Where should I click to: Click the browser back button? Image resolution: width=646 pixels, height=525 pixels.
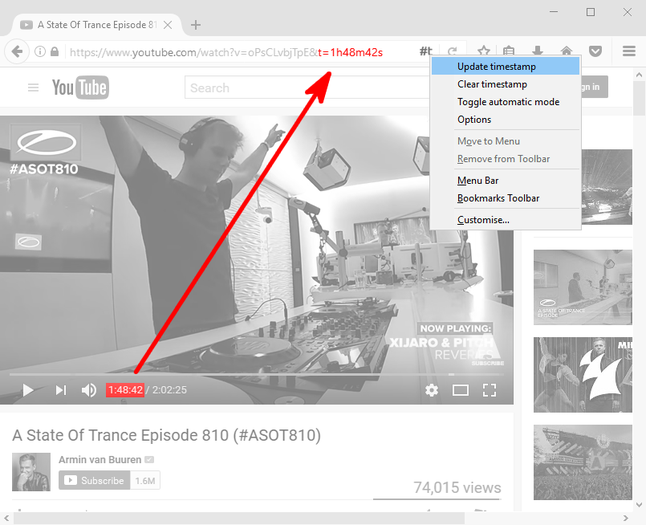click(17, 52)
